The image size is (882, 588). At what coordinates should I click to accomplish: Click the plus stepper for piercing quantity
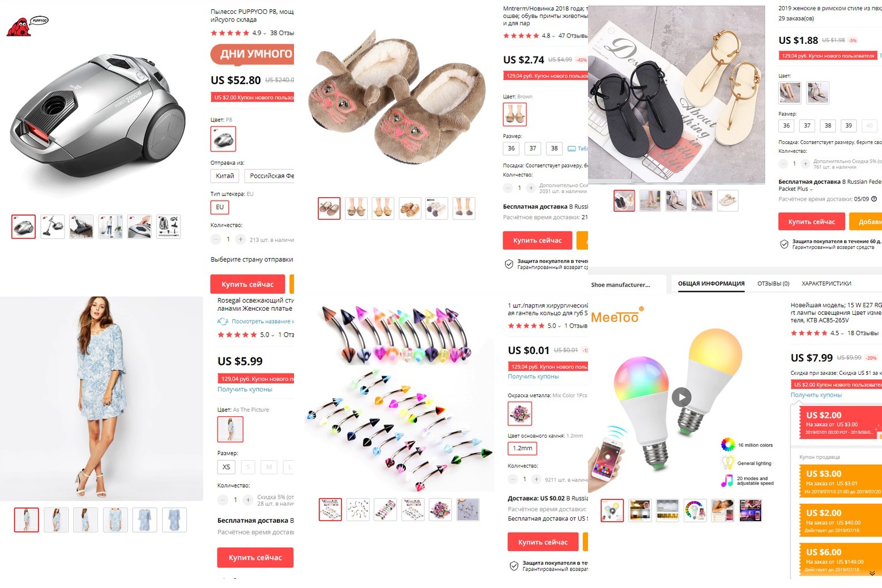click(x=536, y=479)
